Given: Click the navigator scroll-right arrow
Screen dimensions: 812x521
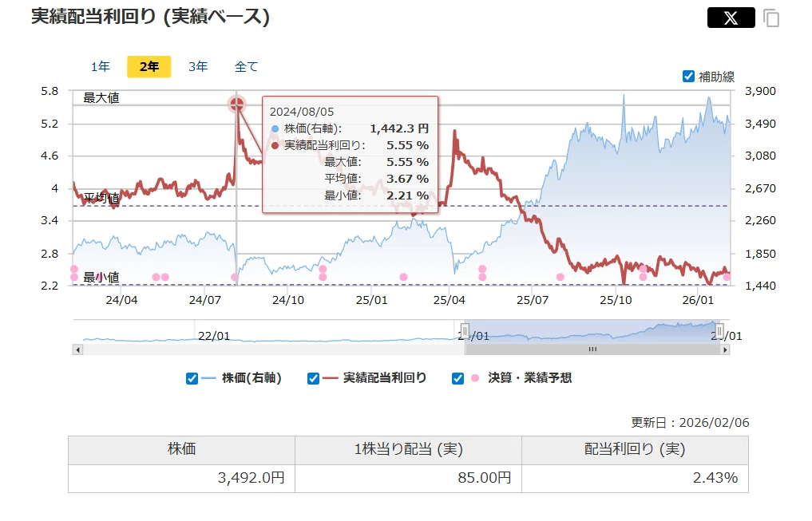Looking at the screenshot, I should coord(725,349).
